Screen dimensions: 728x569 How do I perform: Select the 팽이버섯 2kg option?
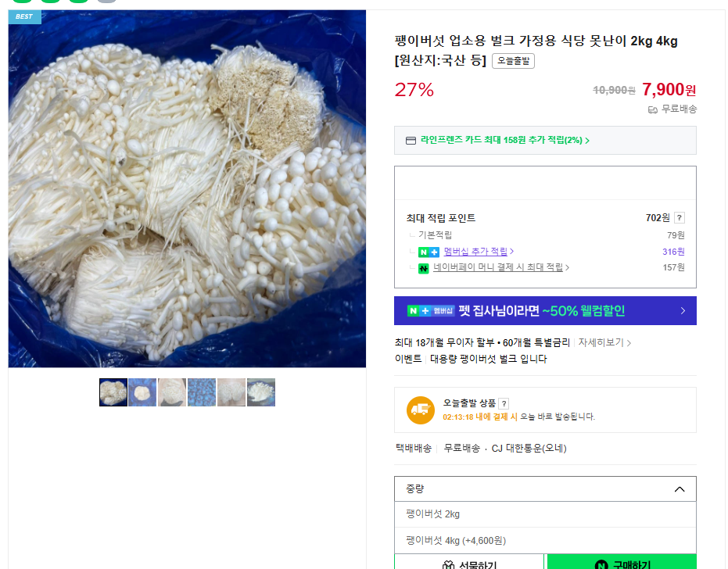click(545, 514)
